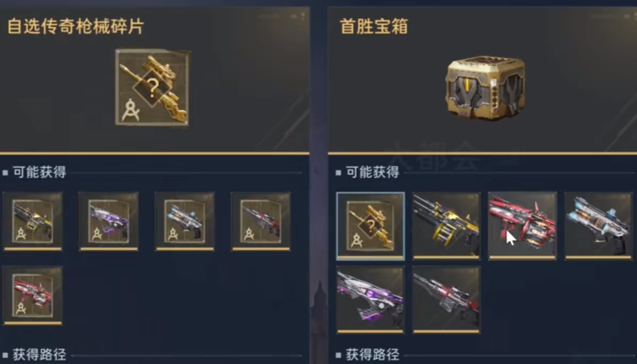This screenshot has height=364, width=637.
Task: Click the gold divider under the treasure chest
Action: point(483,153)
